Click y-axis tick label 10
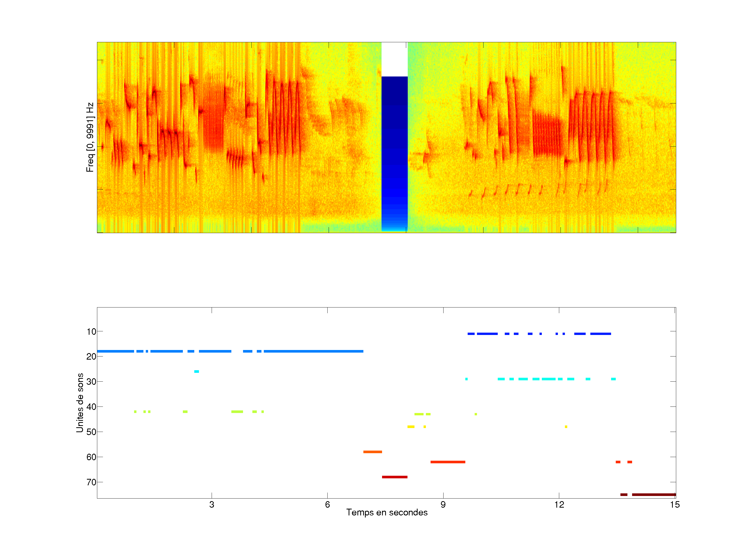The height and width of the screenshot is (560, 747). tap(91, 332)
